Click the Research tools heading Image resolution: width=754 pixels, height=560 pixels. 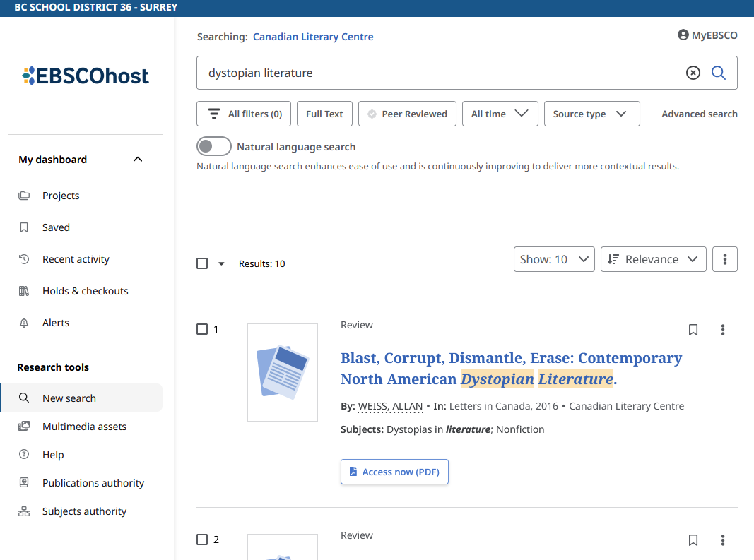pos(53,367)
